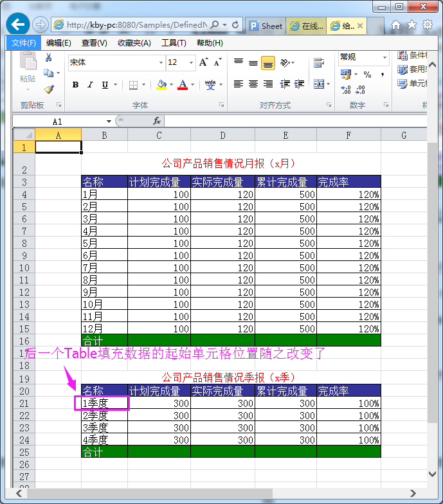The height and width of the screenshot is (504, 443).
Task: Click the Wrap Text icon
Action: 318,63
